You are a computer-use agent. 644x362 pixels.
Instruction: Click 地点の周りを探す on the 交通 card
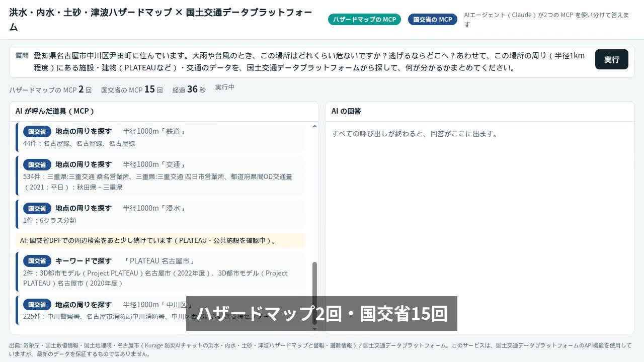(84, 164)
